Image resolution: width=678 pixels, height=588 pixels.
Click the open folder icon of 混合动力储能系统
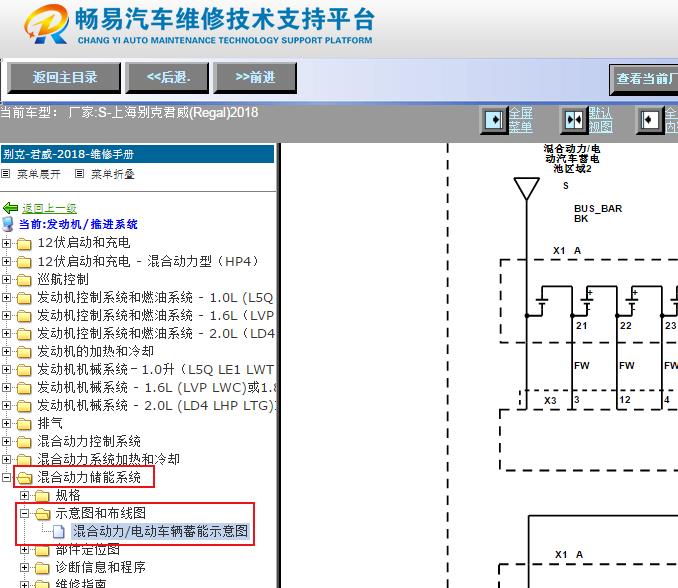pos(25,478)
